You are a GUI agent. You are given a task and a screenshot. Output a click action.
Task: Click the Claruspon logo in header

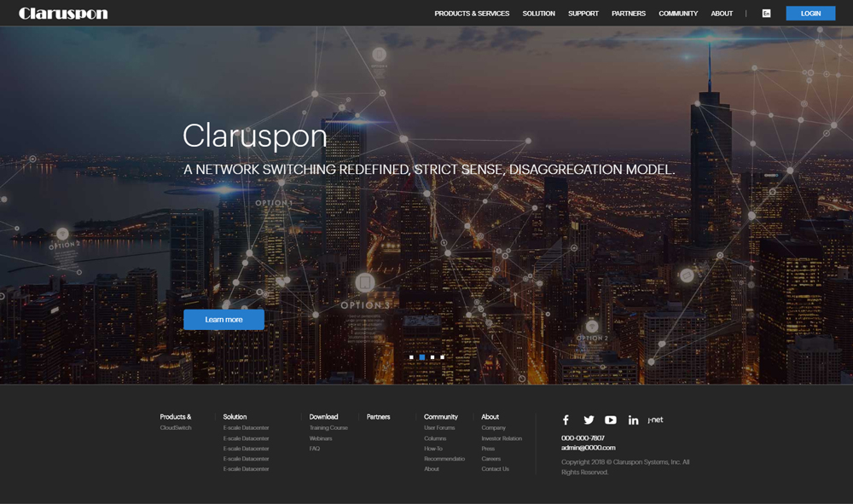[63, 14]
